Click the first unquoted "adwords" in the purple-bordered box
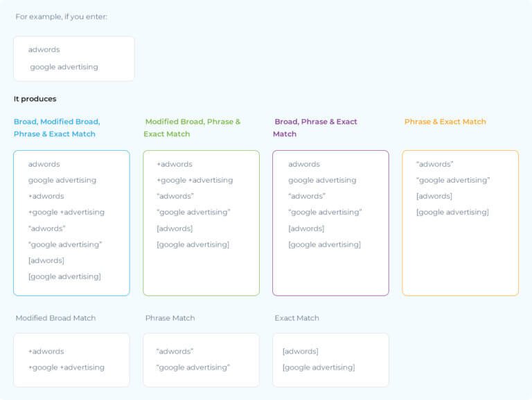Viewport: 532px width, 400px height. coord(304,165)
